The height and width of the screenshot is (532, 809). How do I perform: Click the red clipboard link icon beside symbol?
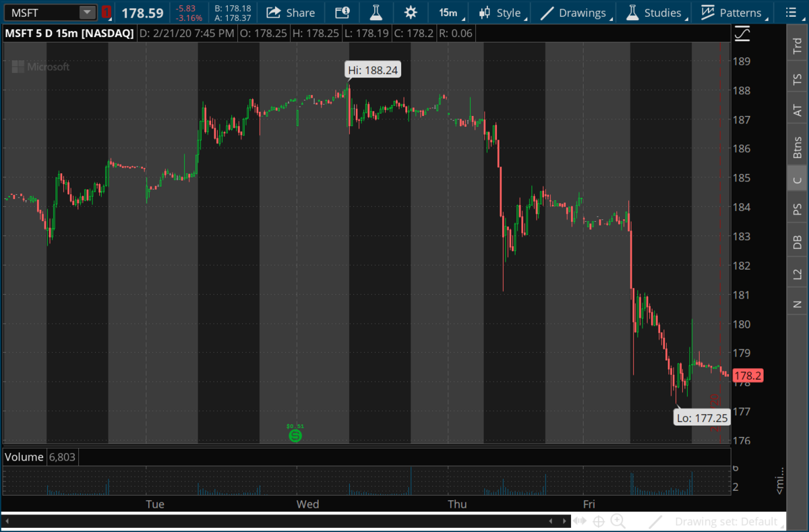click(x=107, y=12)
